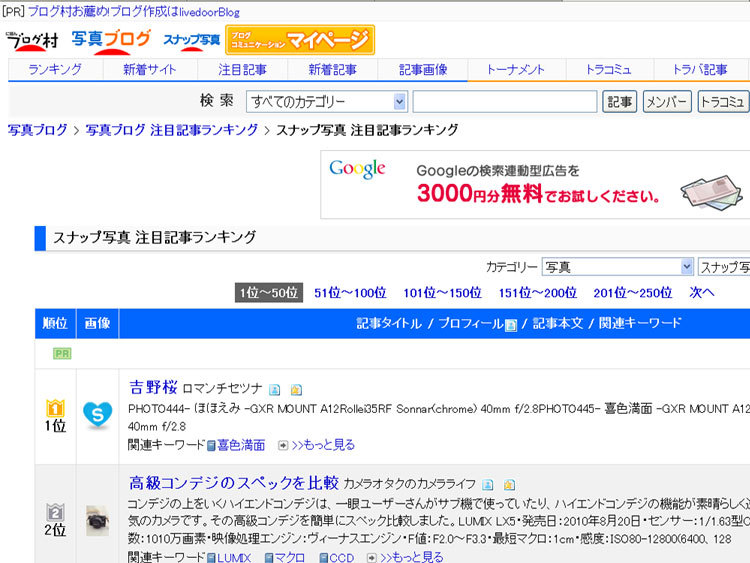Go to 101位〜150位 page
This screenshot has height=563, width=750.
pyautogui.click(x=442, y=293)
